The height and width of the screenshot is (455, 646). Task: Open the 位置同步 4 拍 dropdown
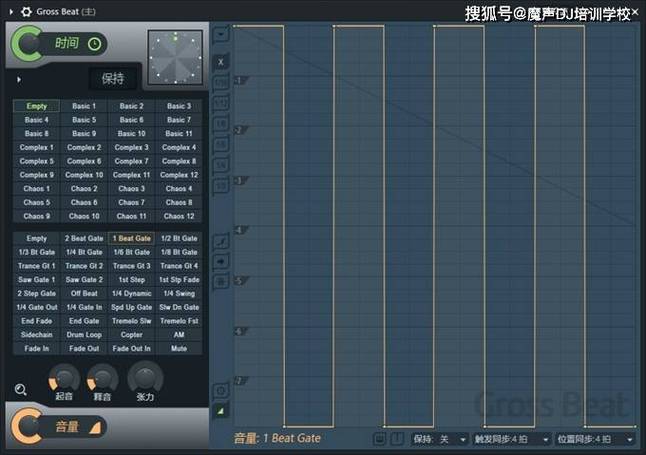coord(595,439)
